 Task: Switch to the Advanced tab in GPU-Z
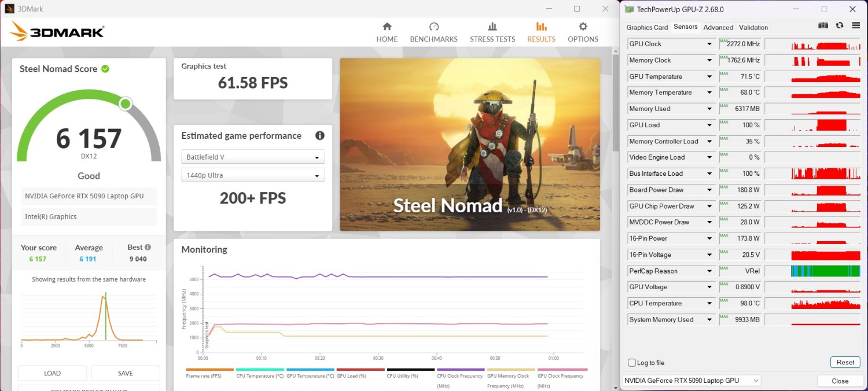point(718,27)
